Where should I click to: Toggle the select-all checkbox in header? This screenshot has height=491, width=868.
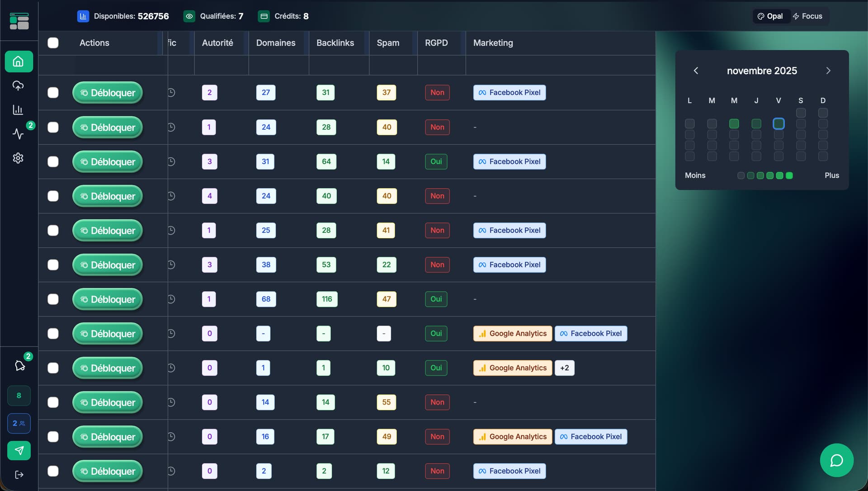[x=53, y=43]
